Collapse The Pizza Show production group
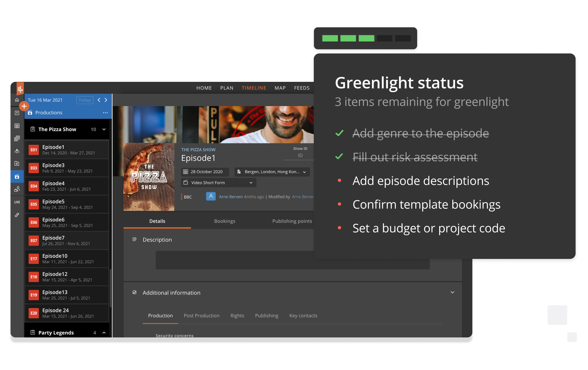This screenshot has width=588, height=370. pos(104,129)
